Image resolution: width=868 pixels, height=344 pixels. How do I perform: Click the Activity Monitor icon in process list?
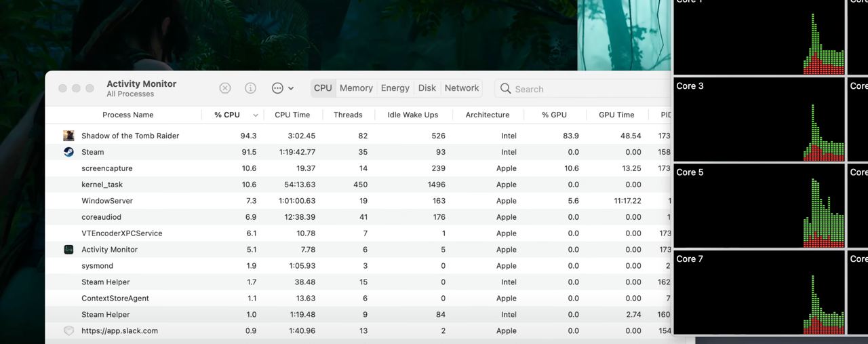68,250
